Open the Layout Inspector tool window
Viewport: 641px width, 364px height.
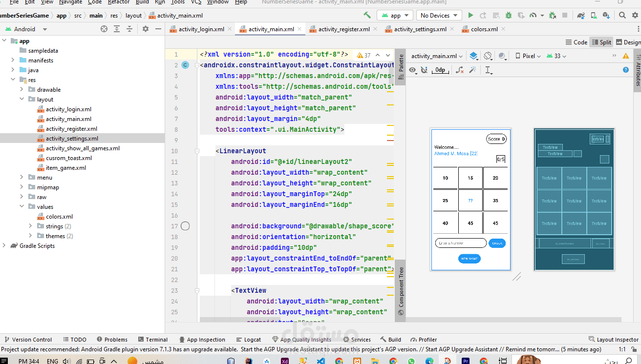(x=614, y=340)
